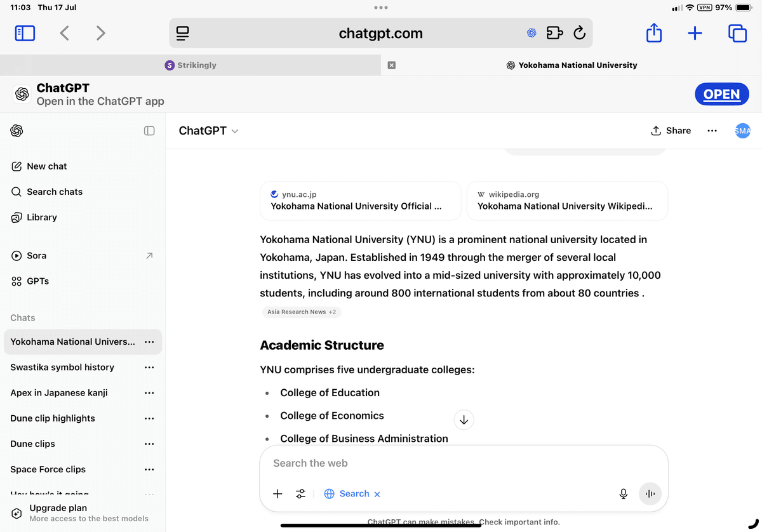
Task: Start dictation with the microphone icon
Action: 624,494
